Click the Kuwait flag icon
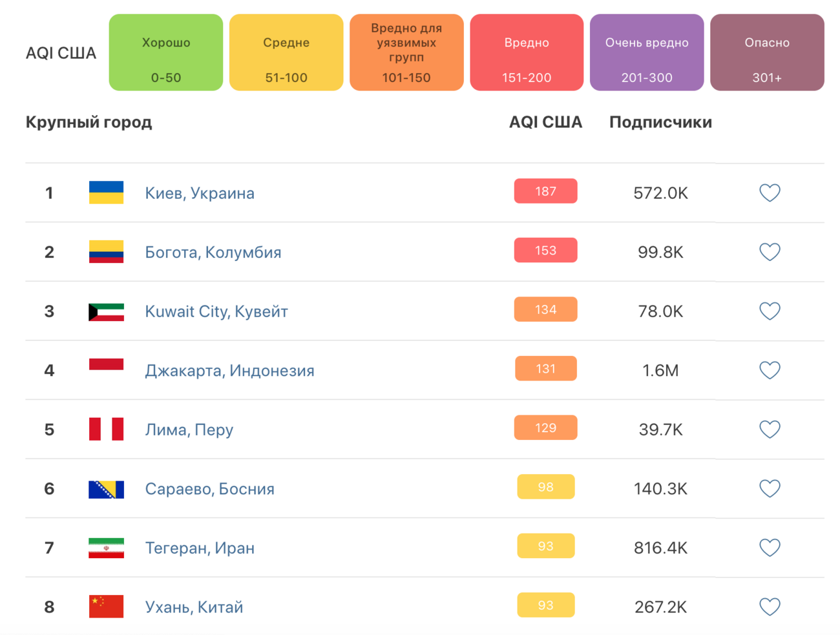The height and width of the screenshot is (635, 840). click(106, 312)
